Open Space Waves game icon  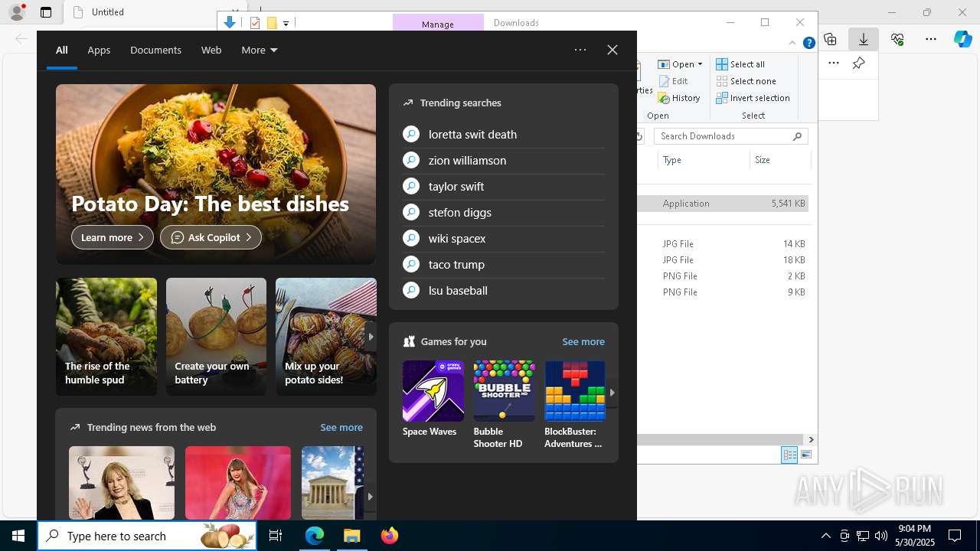point(433,391)
